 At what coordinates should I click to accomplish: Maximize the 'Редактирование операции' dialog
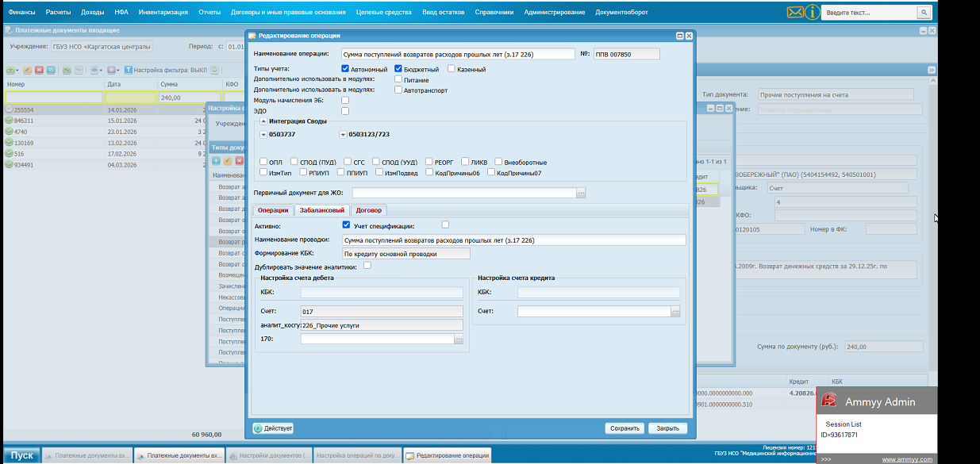679,36
